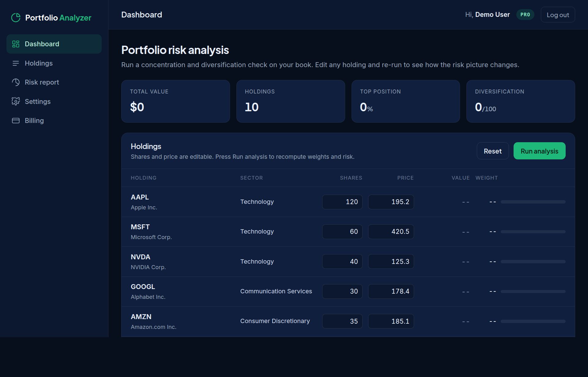This screenshot has height=377, width=588.
Task: Click the NVIDIA Corp. company name
Action: pyautogui.click(x=148, y=267)
